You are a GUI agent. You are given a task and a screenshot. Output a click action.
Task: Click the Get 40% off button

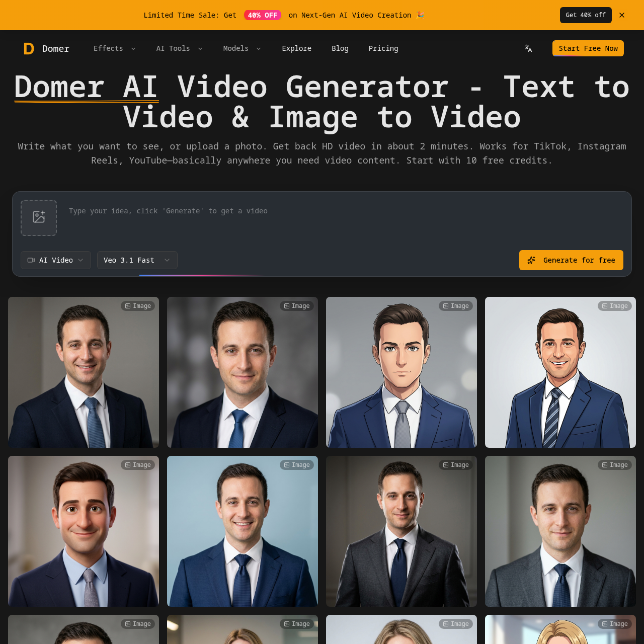pos(586,15)
